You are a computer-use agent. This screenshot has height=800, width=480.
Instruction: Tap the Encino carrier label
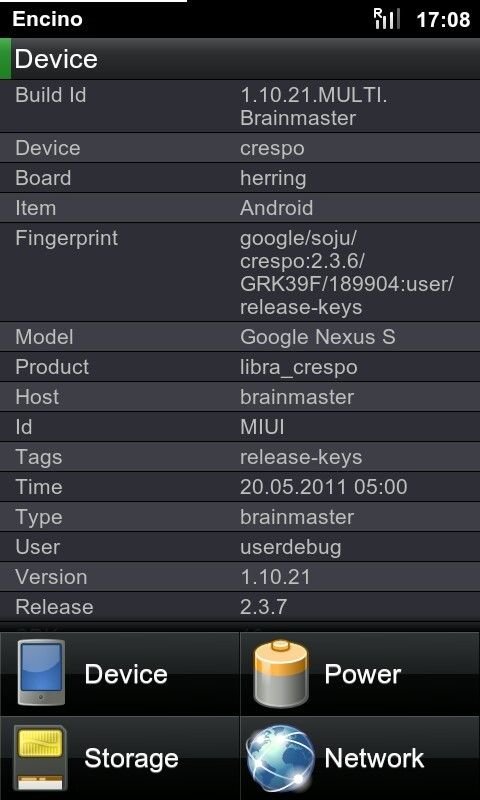click(47, 19)
